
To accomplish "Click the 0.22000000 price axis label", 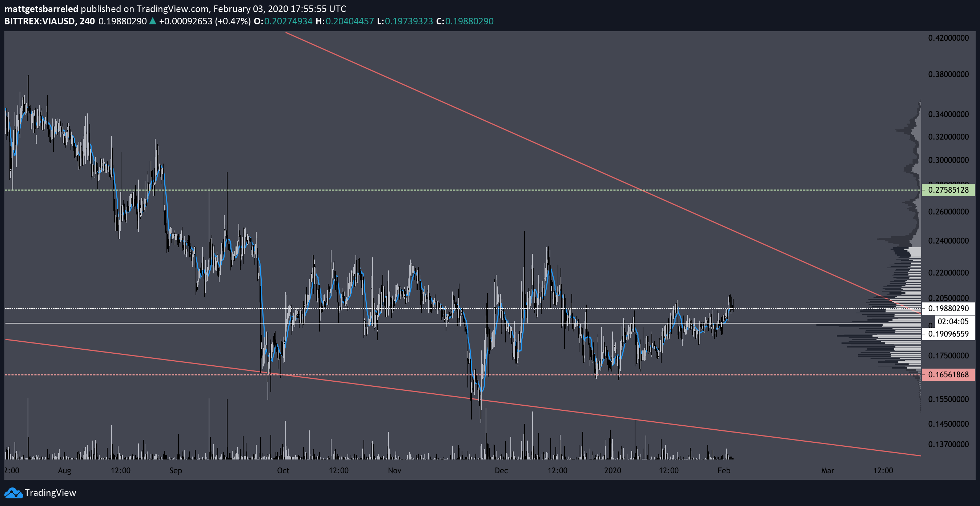I will click(x=948, y=273).
